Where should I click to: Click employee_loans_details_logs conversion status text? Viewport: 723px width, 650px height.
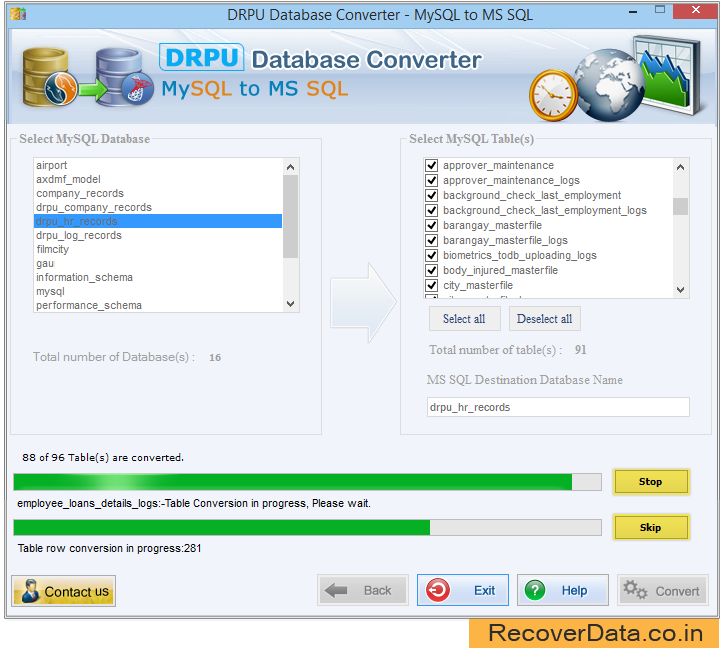194,503
